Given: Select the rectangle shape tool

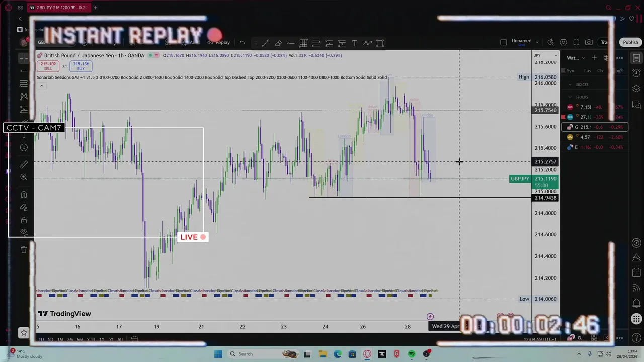Looking at the screenshot, I should point(380,43).
